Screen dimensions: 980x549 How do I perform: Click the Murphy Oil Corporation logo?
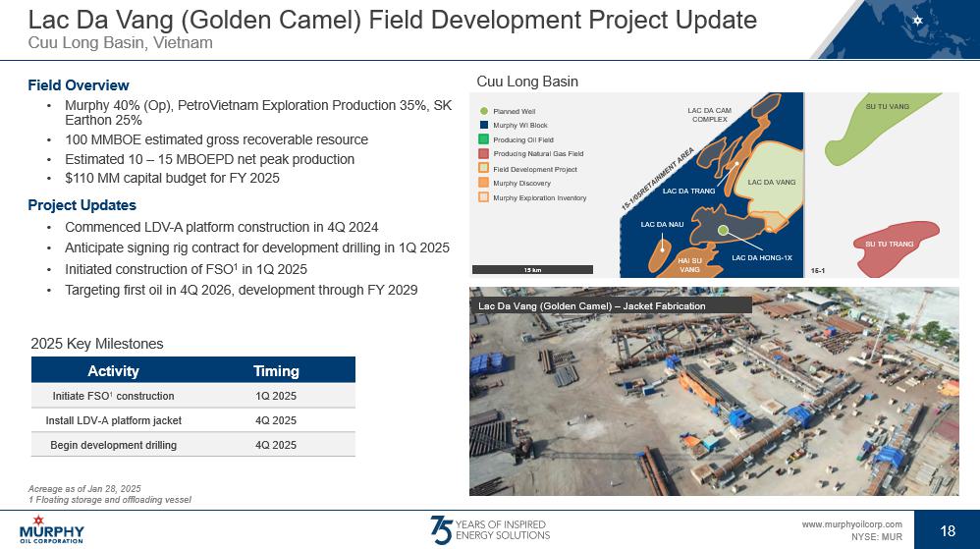pos(51,529)
